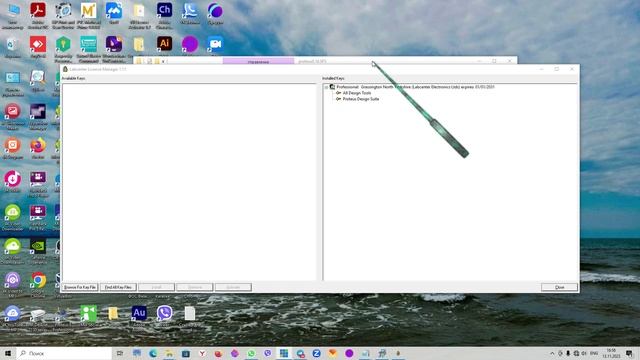640x360 pixels.
Task: Select the blank text document on desktop
Action: click(190, 313)
